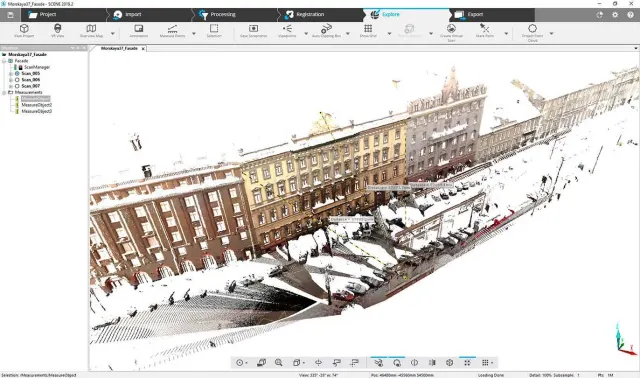Screen dimensions: 640x378
Task: Click the dashed flag marker icon in bottom toolbar
Action: (354, 362)
